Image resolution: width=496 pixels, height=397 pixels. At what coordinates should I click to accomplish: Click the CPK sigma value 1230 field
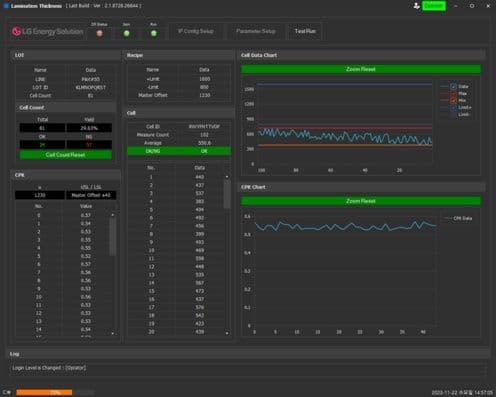40,195
